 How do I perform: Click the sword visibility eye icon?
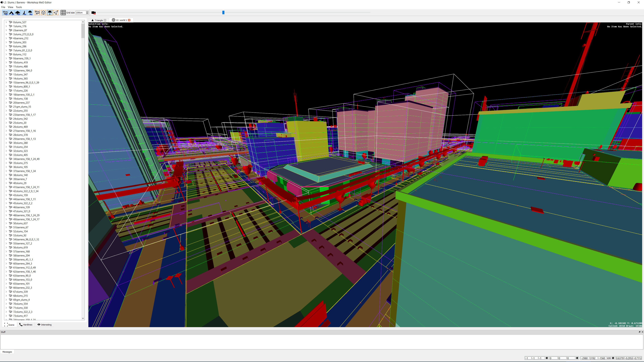click(24, 13)
